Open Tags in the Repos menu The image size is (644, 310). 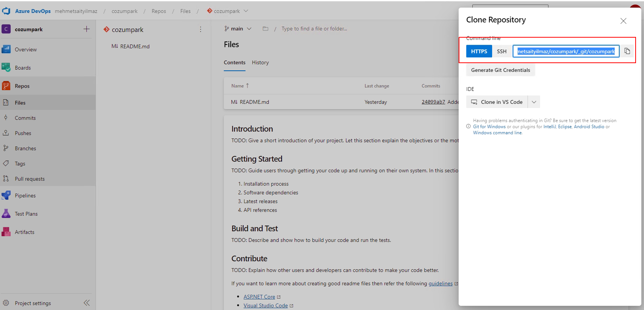click(x=20, y=164)
